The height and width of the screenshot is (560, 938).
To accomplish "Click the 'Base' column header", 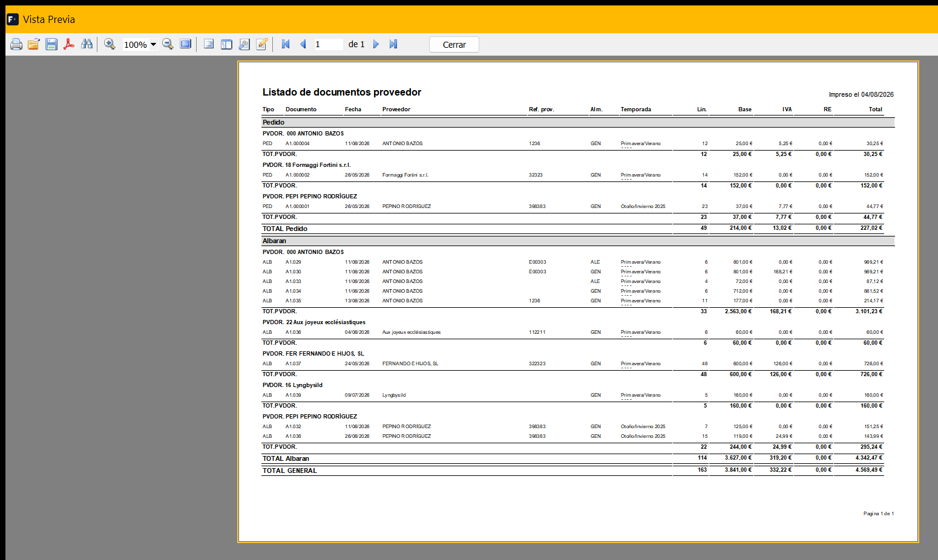I will click(745, 109).
